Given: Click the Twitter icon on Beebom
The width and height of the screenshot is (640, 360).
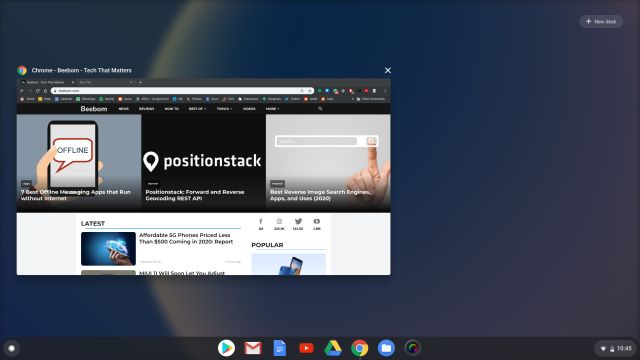Looking at the screenshot, I should coord(298,222).
